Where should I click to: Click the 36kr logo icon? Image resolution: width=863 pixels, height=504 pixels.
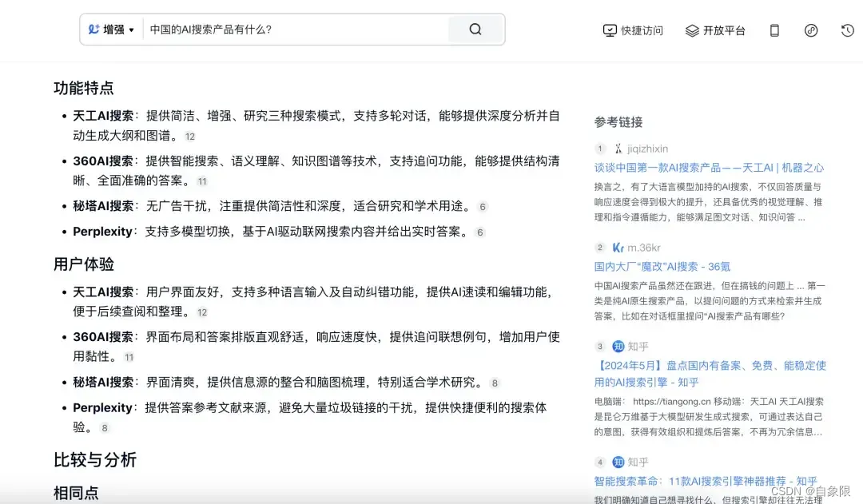click(618, 248)
